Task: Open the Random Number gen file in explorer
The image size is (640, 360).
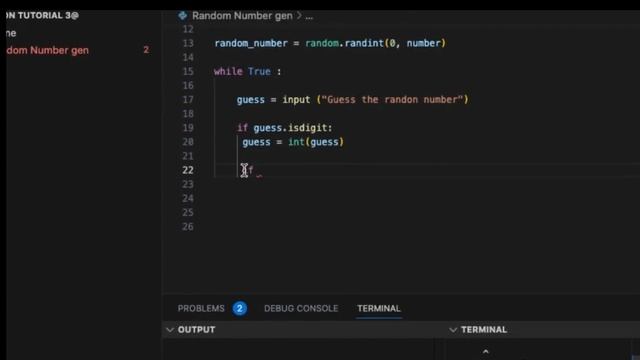Action: [x=47, y=50]
